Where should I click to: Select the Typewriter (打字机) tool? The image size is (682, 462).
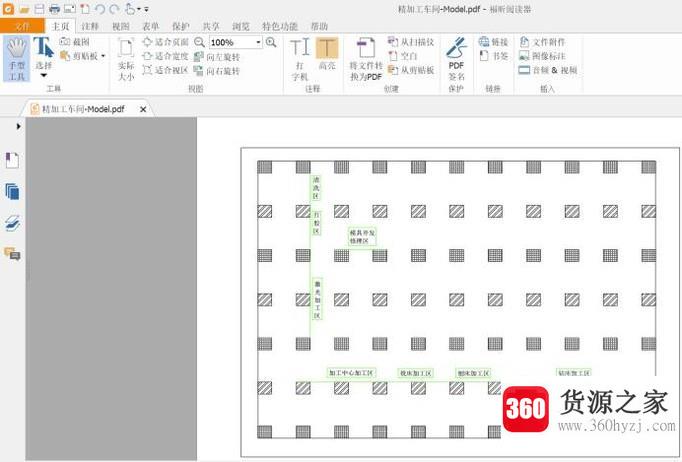pyautogui.click(x=300, y=59)
